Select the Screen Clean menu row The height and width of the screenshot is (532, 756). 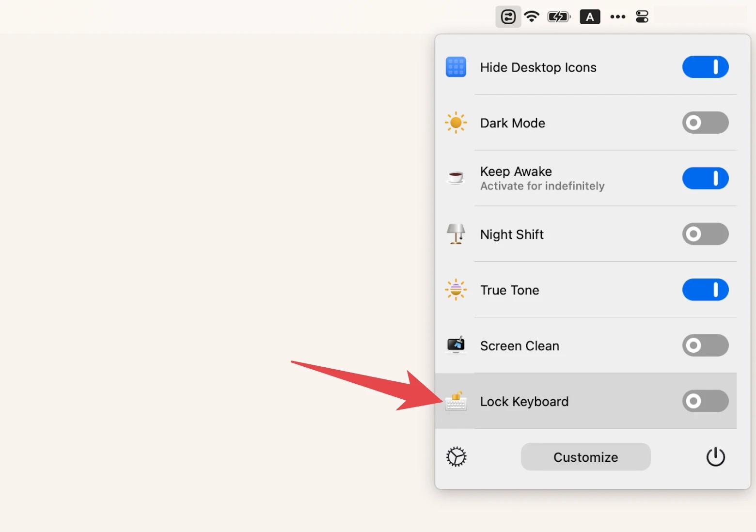[586, 345]
